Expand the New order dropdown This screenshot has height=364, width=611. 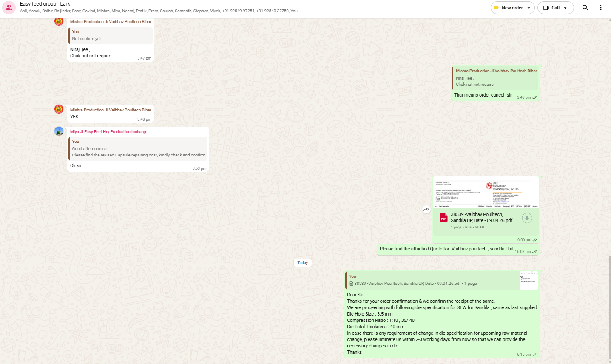(529, 8)
